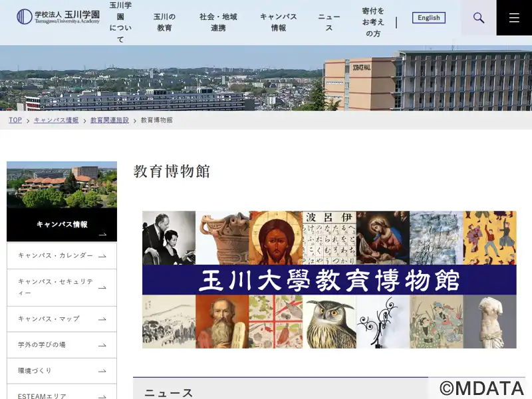Switch site to English
Screen dimensions: 532x399
(x=429, y=18)
